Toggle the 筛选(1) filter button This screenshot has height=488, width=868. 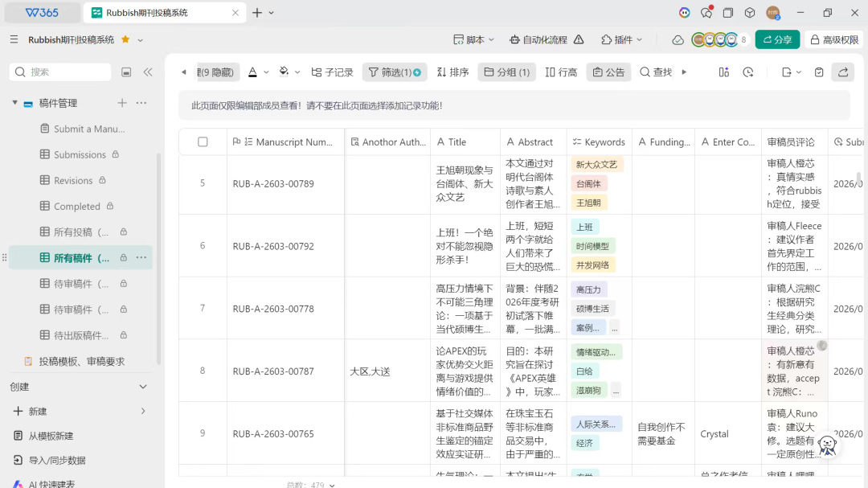point(394,72)
